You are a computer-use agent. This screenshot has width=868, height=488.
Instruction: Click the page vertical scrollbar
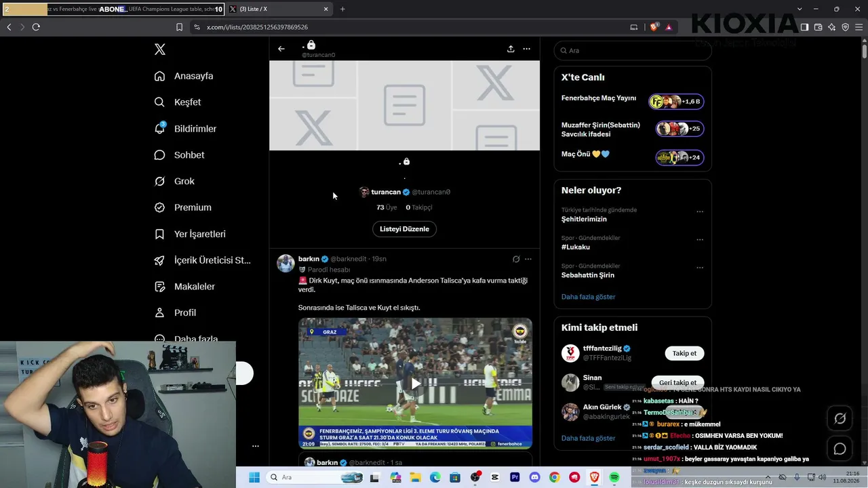(865, 52)
